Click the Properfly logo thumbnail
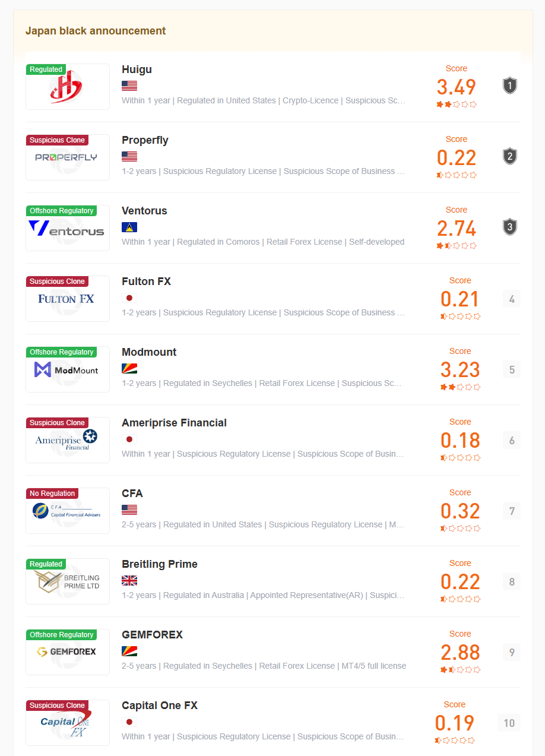Image resolution: width=545 pixels, height=756 pixels. pos(68,157)
